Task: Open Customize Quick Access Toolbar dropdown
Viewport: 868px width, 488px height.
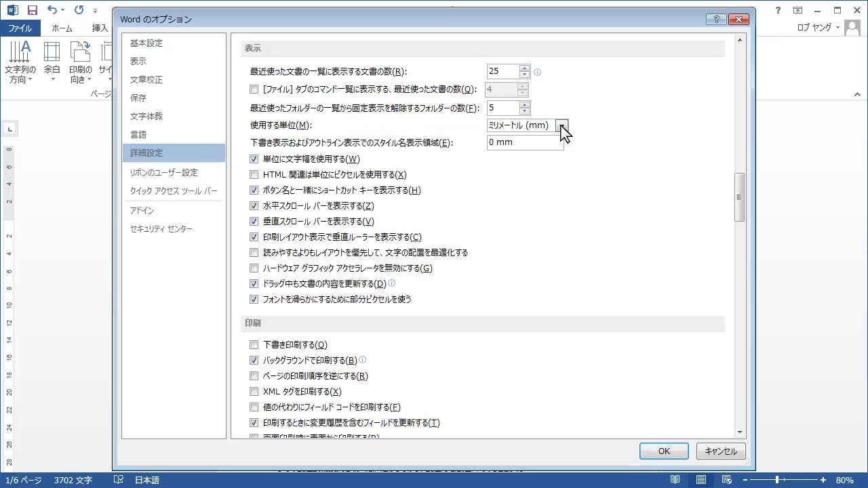Action: coord(95,11)
